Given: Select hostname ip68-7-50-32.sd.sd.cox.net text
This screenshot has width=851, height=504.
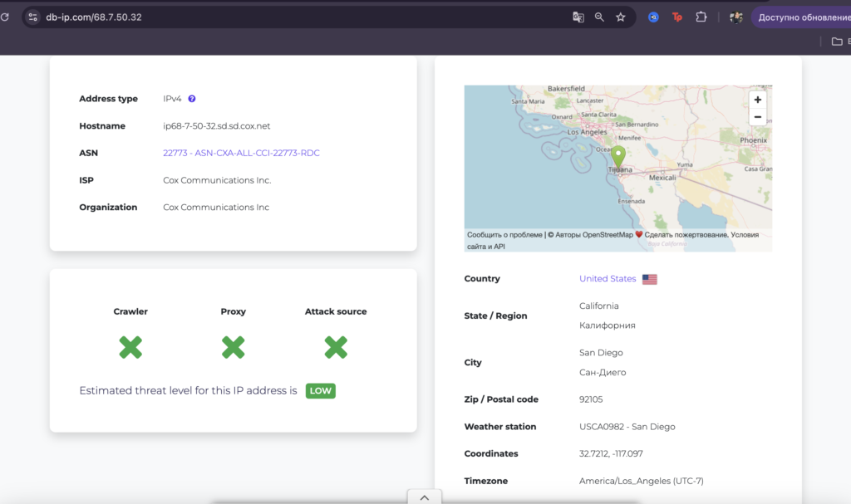Looking at the screenshot, I should click(217, 126).
